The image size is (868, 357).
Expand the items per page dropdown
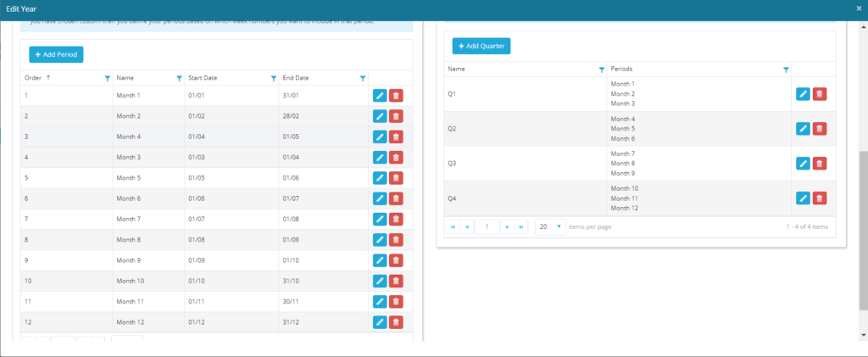pyautogui.click(x=559, y=226)
